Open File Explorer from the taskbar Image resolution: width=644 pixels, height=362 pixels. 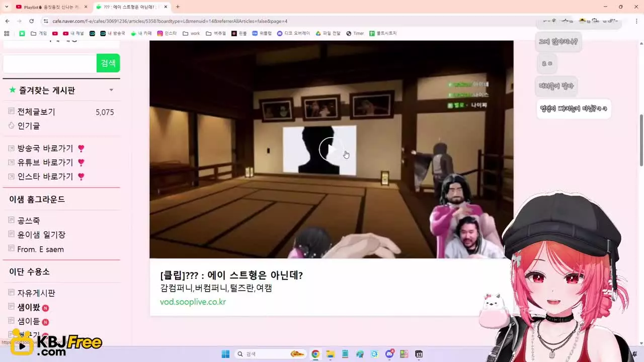(x=330, y=354)
